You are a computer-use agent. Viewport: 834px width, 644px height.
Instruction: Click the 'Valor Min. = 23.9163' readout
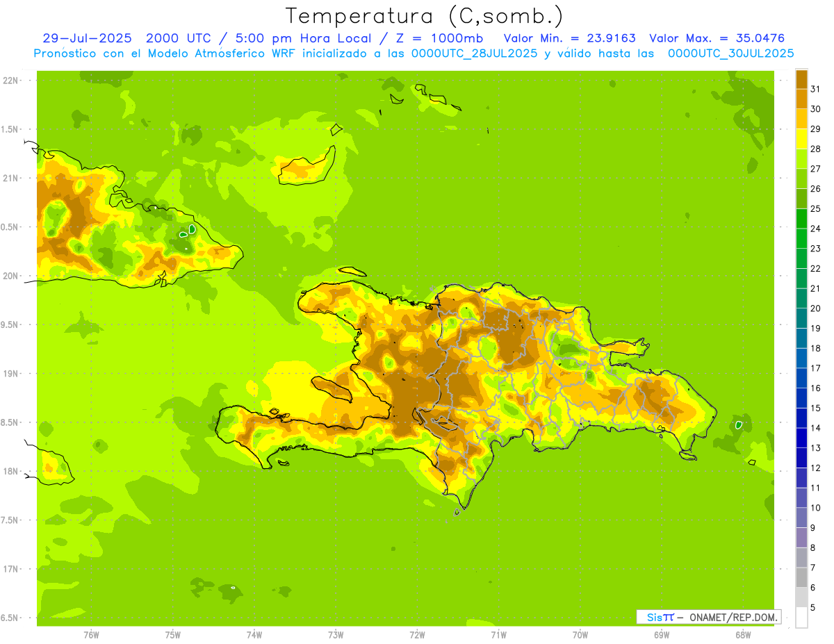click(x=570, y=38)
